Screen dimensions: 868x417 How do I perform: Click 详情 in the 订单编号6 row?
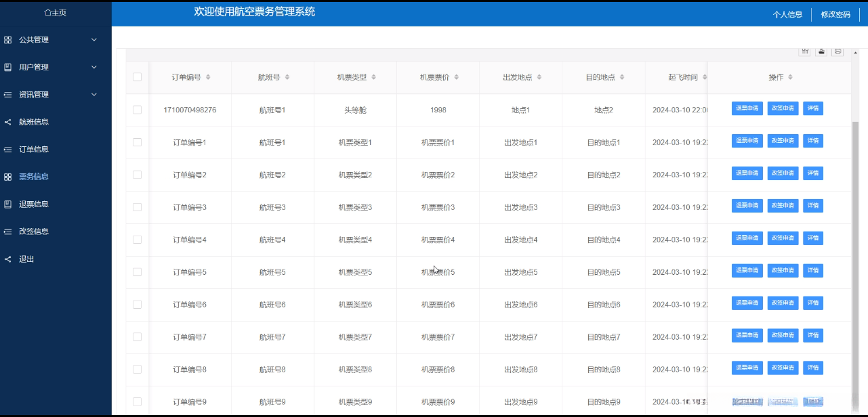coord(813,303)
